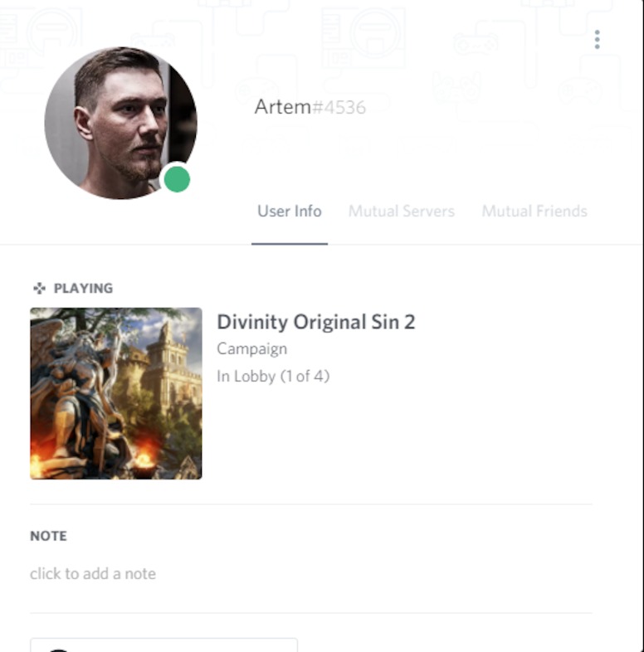Click the Divinity Original Sin 2 cover art
The image size is (644, 652).
[116, 393]
